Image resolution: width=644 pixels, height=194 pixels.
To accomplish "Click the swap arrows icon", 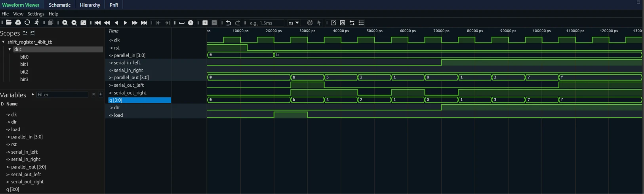I will 352,23.
